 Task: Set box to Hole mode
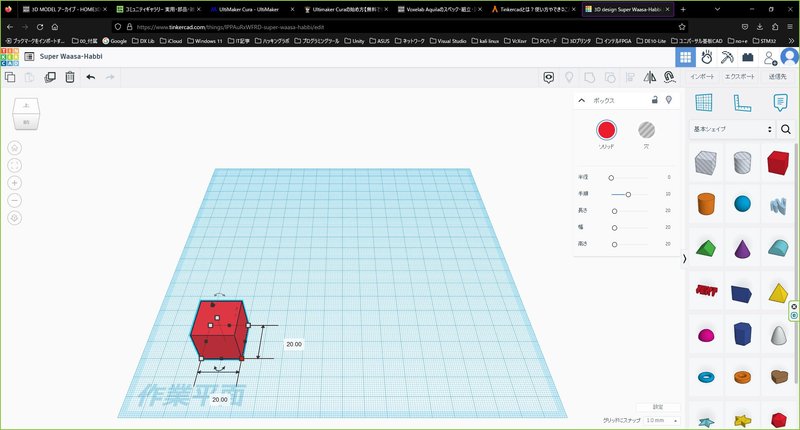pyautogui.click(x=646, y=130)
